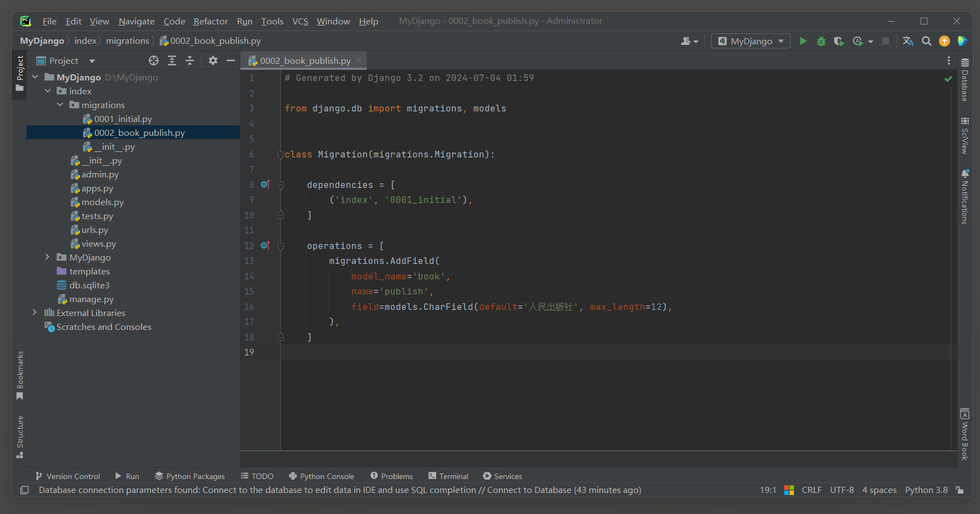Open the Code With Me user icon
980x514 pixels.
[x=689, y=41]
